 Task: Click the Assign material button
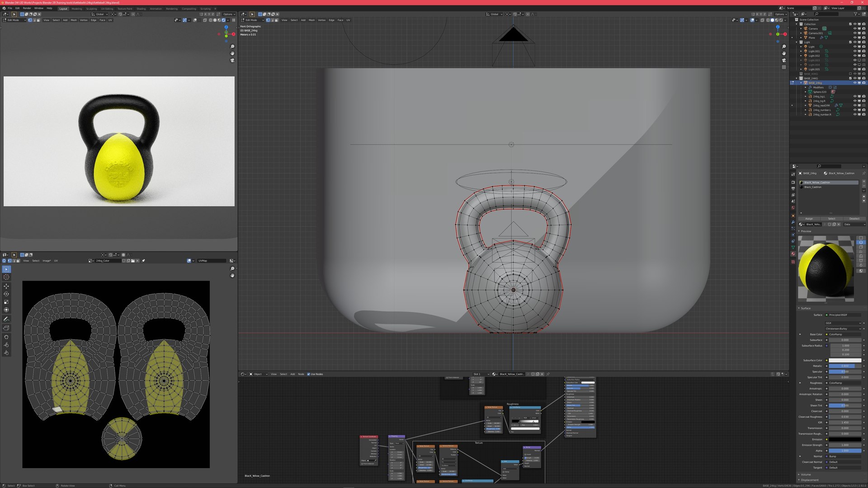coord(809,219)
